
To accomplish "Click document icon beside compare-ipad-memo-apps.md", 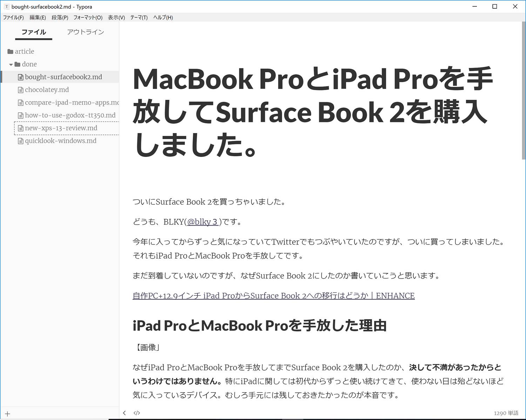I will pos(21,103).
